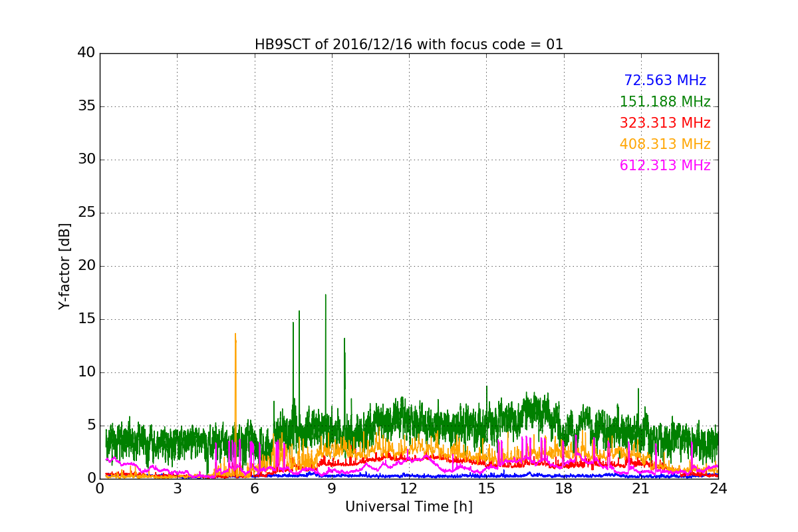The height and width of the screenshot is (532, 798).
Task: Select the 612.313 MHz legend label
Action: point(665,166)
